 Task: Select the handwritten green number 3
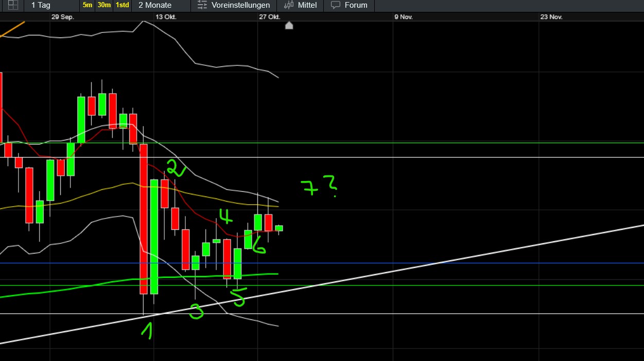[x=196, y=311]
